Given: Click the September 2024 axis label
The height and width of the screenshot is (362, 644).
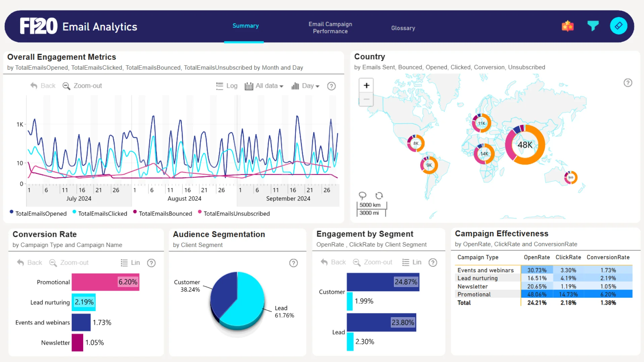Looking at the screenshot, I should click(x=288, y=199).
